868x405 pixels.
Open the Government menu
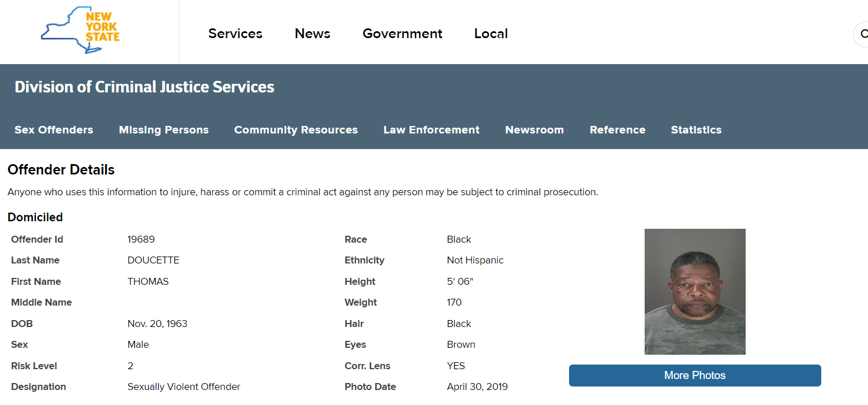pos(402,34)
